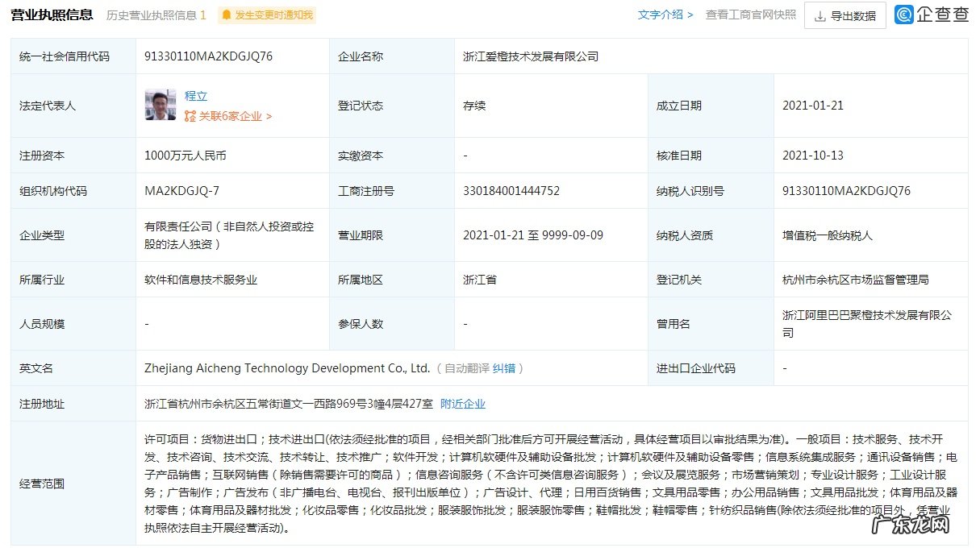Click the 导出数据 export button
The height and width of the screenshot is (548, 980).
pos(844,15)
